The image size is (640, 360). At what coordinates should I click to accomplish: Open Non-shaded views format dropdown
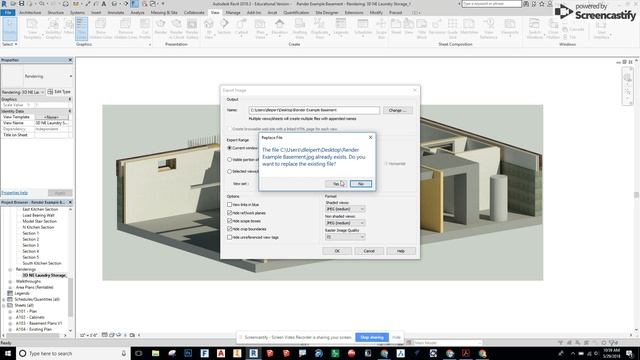point(345,223)
